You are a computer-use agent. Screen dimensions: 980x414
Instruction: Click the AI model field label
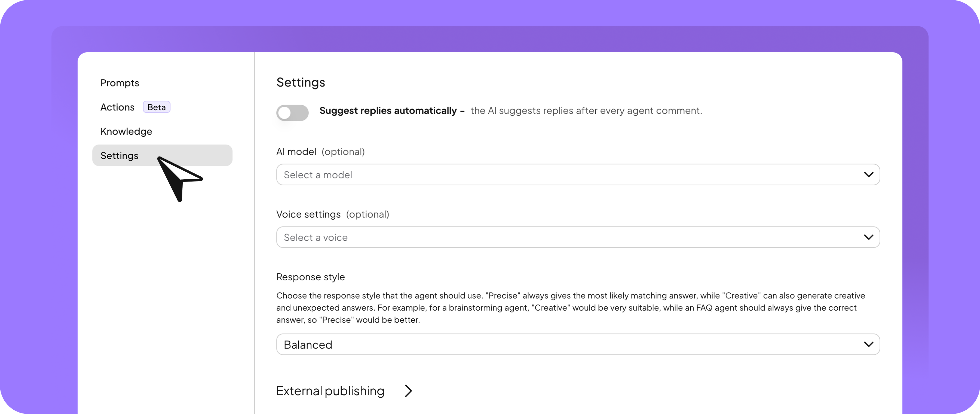(x=296, y=152)
